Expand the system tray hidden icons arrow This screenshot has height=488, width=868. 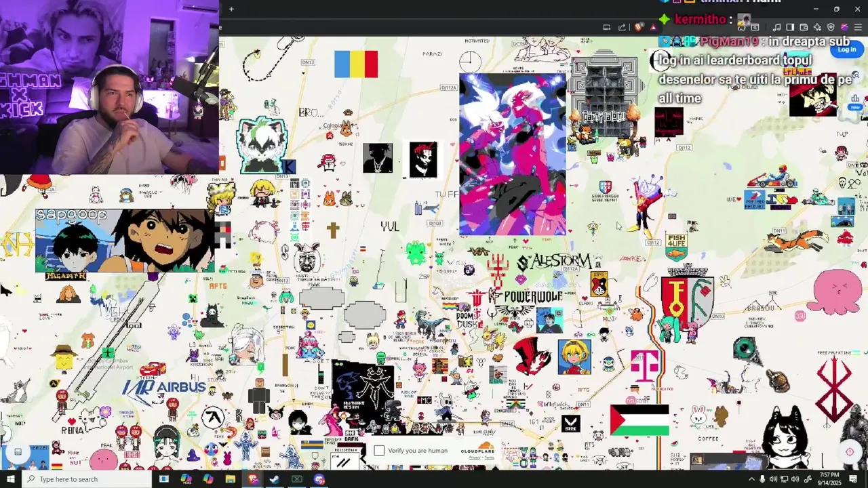click(751, 479)
